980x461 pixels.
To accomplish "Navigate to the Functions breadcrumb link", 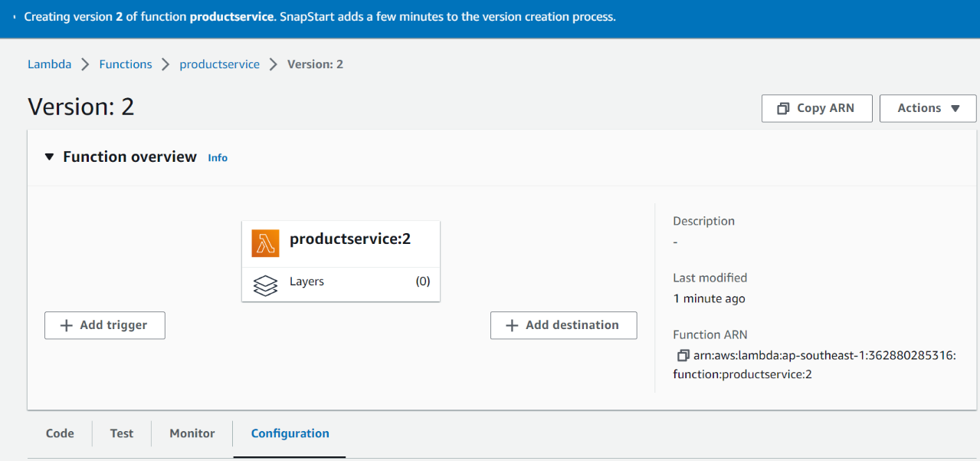I will point(125,64).
